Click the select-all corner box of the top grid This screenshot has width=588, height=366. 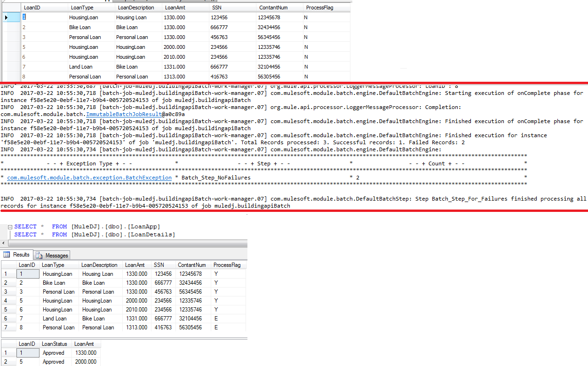coord(11,7)
